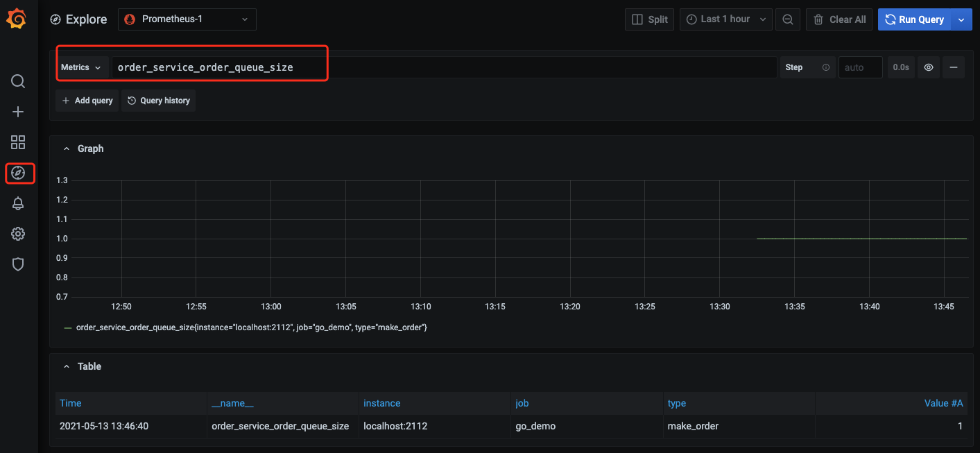Open the Explore compass icon in sidebar

click(x=19, y=173)
